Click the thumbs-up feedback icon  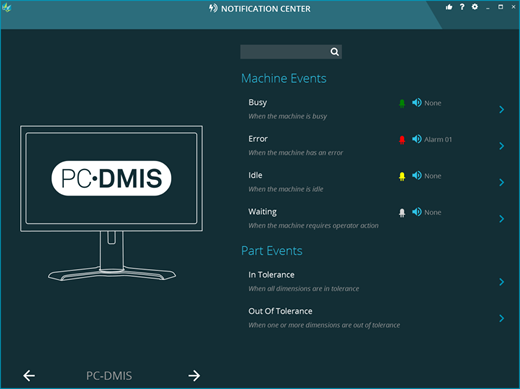coord(449,7)
